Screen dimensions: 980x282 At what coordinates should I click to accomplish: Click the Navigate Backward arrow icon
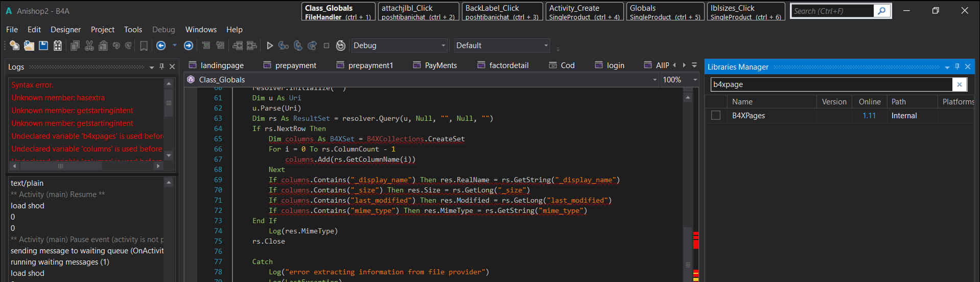click(161, 46)
